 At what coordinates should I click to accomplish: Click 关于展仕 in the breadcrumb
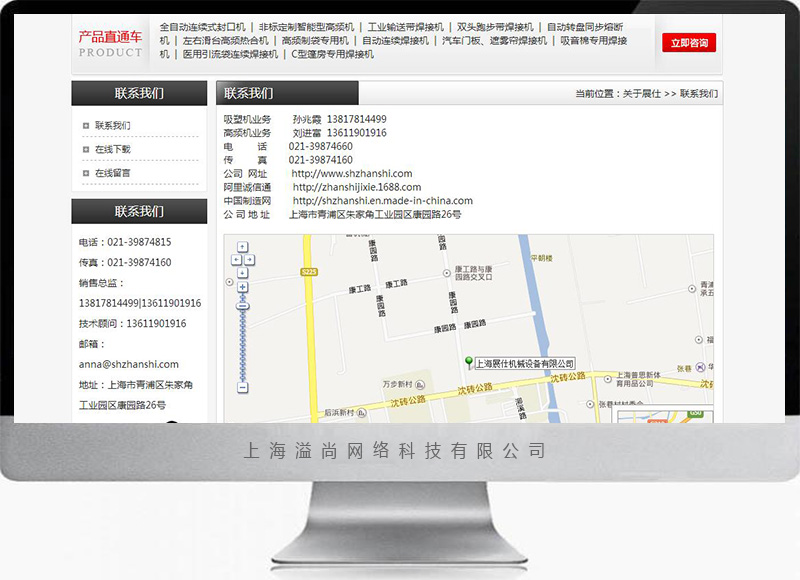tap(641, 94)
